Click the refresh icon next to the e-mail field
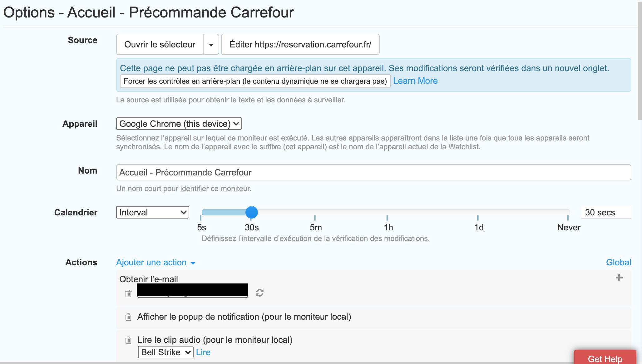Viewport: 642px width, 364px height. point(260,293)
